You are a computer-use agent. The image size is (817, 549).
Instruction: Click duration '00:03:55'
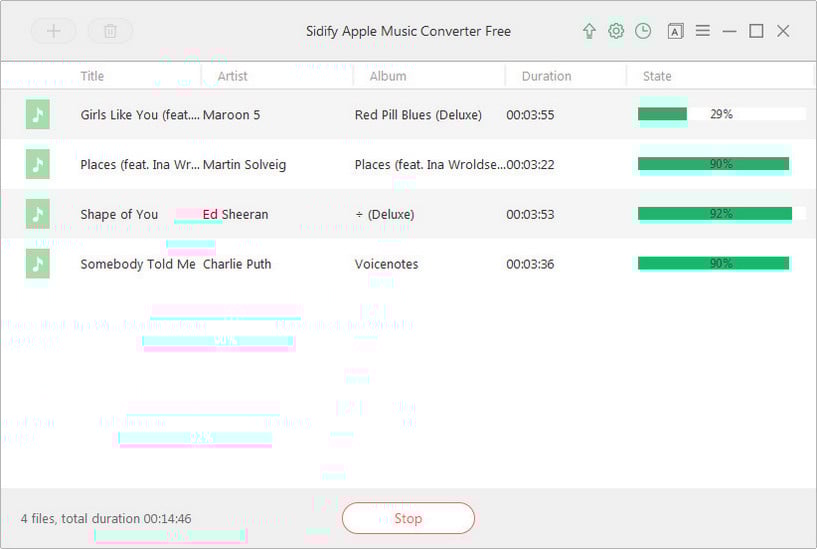530,115
